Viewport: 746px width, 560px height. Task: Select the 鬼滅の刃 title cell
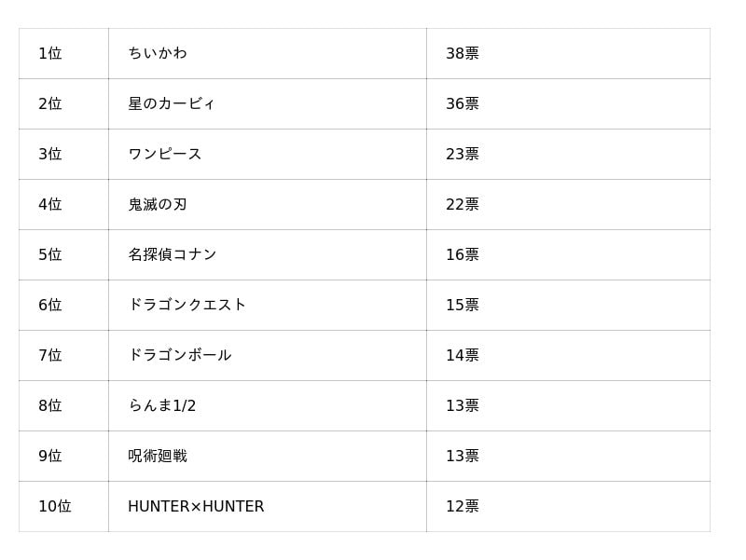point(158,205)
